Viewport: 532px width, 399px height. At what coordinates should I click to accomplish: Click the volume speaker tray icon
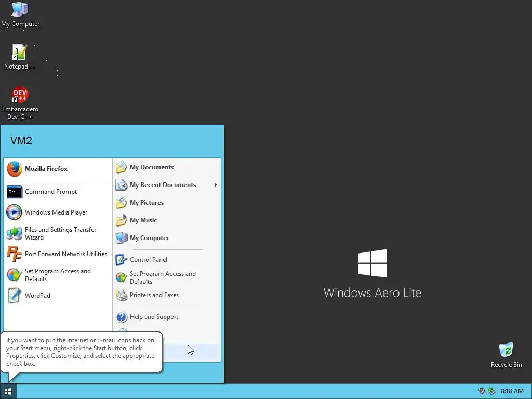tap(482, 391)
